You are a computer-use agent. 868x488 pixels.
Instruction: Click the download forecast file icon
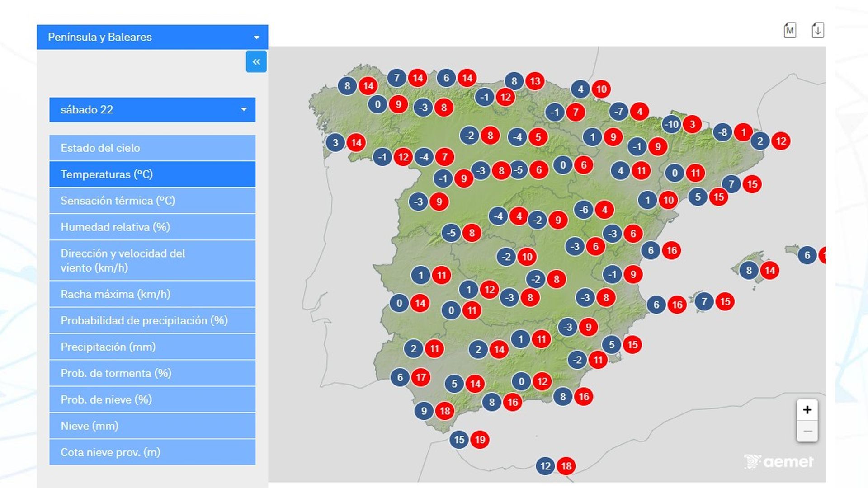(819, 30)
